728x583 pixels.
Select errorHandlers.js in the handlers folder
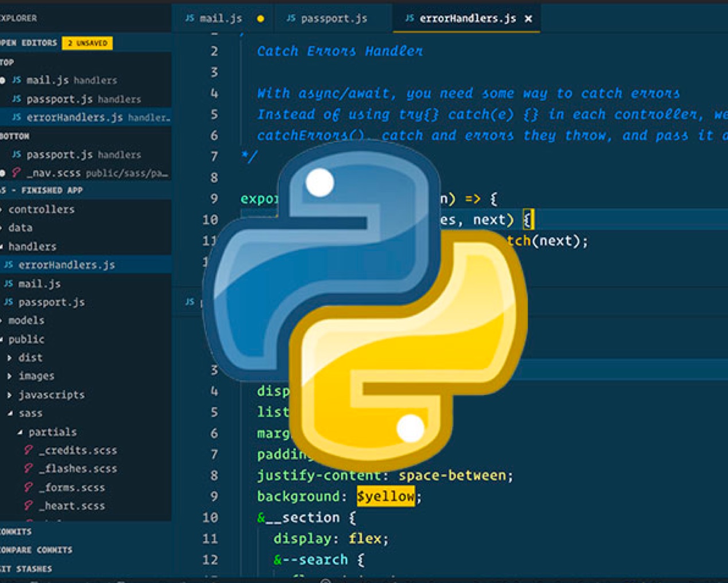[x=85, y=265]
